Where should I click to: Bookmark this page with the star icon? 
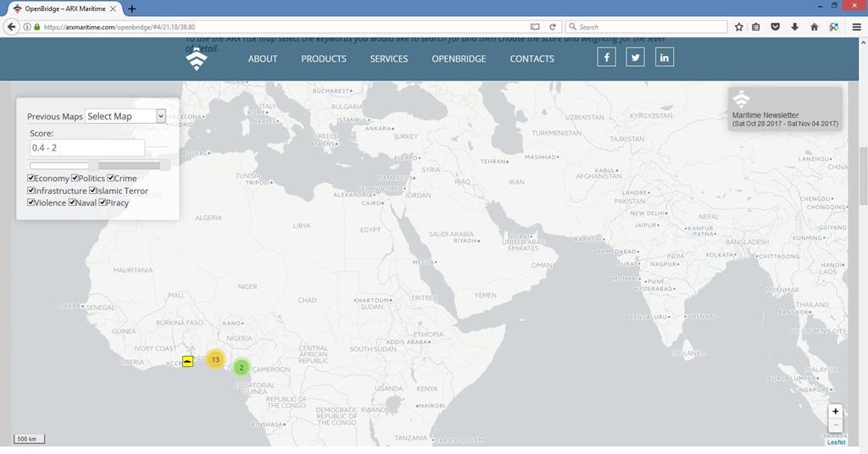tap(739, 27)
